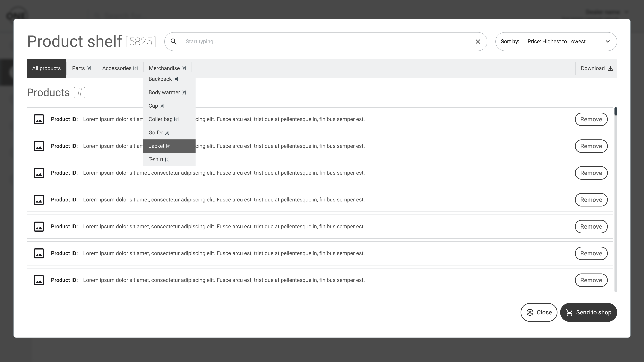The height and width of the screenshot is (362, 644).
Task: Switch to the Parts tab
Action: click(x=82, y=68)
